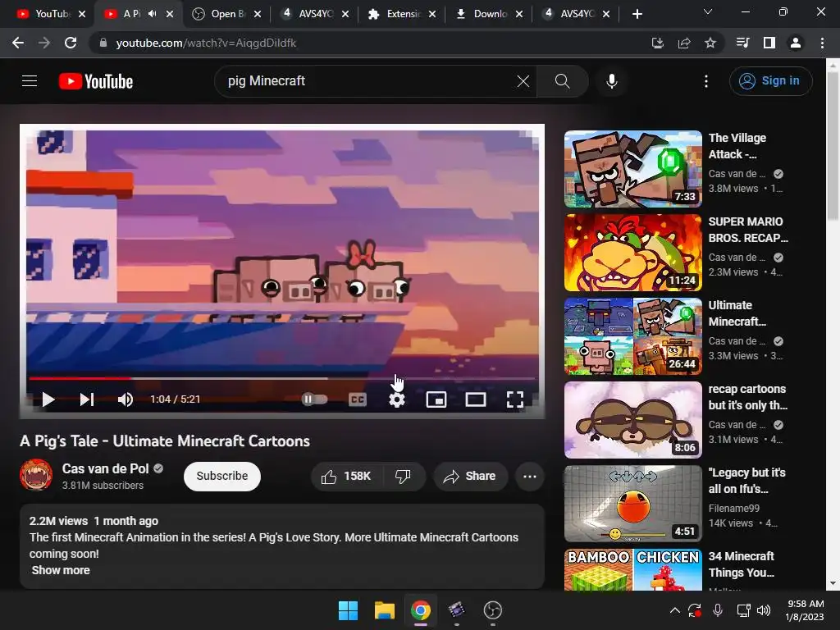The width and height of the screenshot is (840, 630).
Task: Click Sign in button
Action: [770, 81]
